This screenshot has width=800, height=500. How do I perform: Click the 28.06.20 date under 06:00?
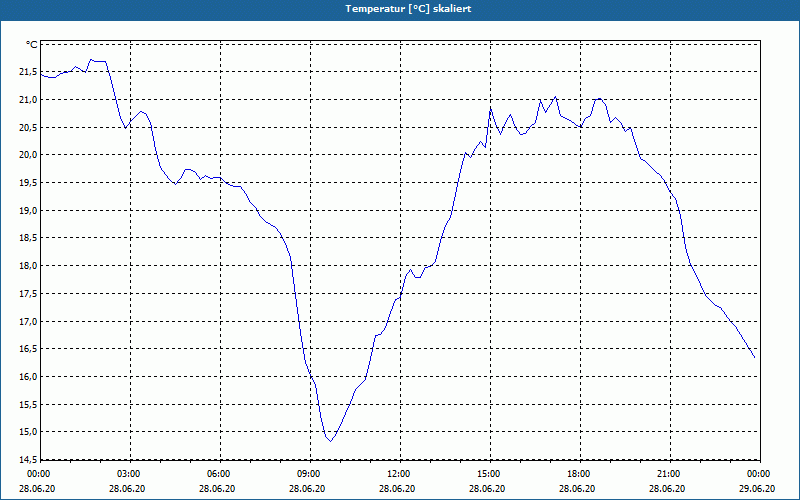pos(217,488)
